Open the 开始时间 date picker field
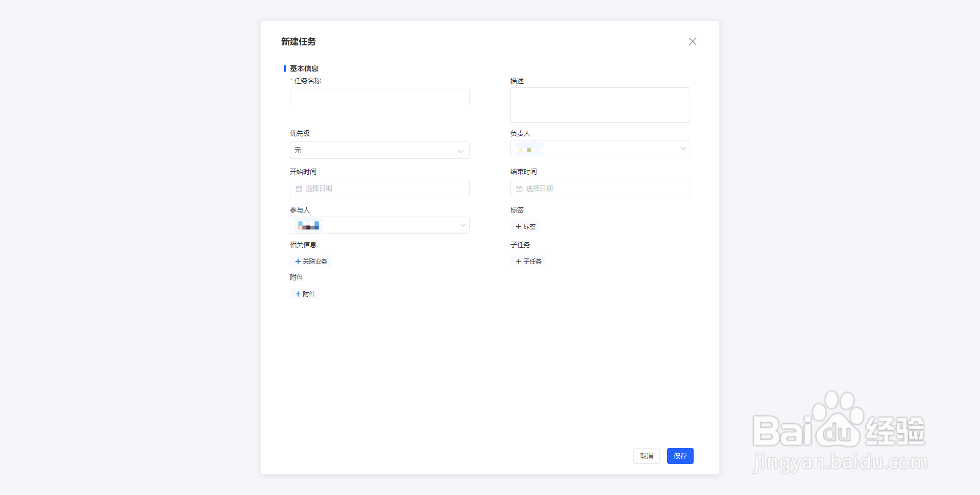This screenshot has height=495, width=980. (379, 188)
